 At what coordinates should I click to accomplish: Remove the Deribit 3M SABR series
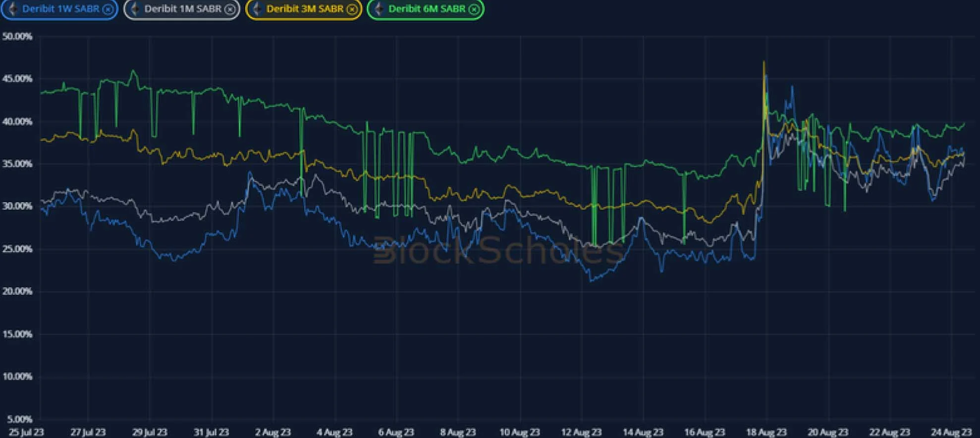[x=352, y=9]
